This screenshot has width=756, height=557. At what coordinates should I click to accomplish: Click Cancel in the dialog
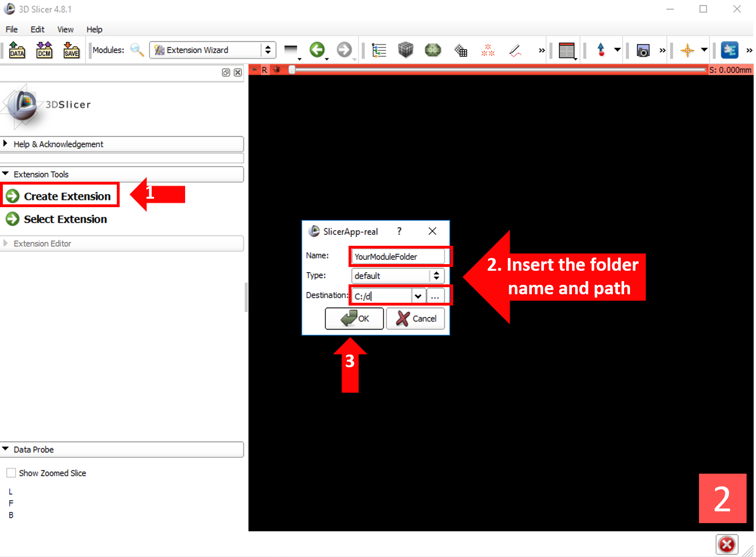pyautogui.click(x=416, y=319)
